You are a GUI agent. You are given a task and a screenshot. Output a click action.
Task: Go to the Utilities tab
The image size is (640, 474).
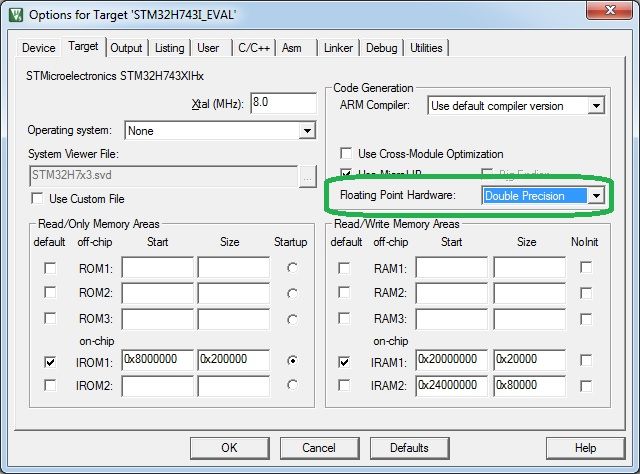pos(426,48)
